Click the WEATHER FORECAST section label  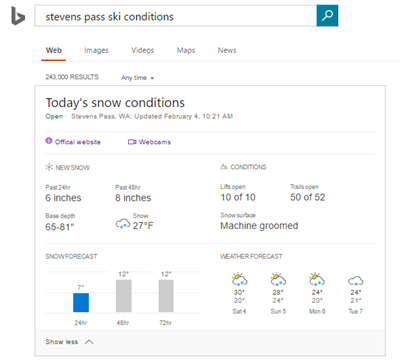tap(251, 256)
